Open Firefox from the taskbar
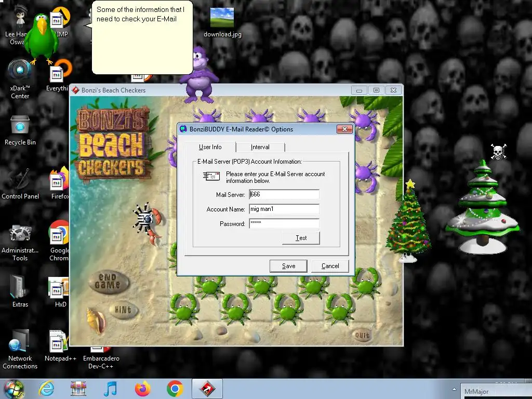 click(x=142, y=389)
